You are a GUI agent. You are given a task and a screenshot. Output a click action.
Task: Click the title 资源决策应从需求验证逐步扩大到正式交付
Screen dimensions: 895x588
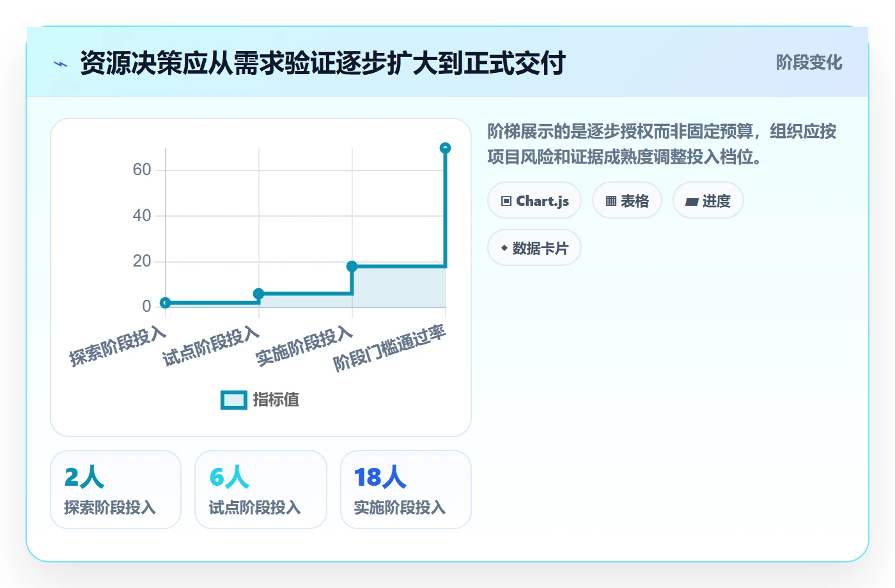tap(323, 63)
